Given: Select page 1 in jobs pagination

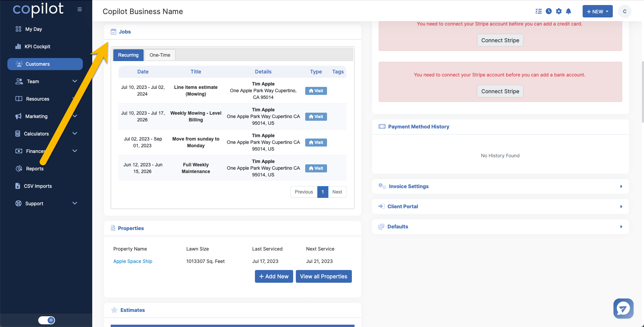Looking at the screenshot, I should pyautogui.click(x=323, y=192).
